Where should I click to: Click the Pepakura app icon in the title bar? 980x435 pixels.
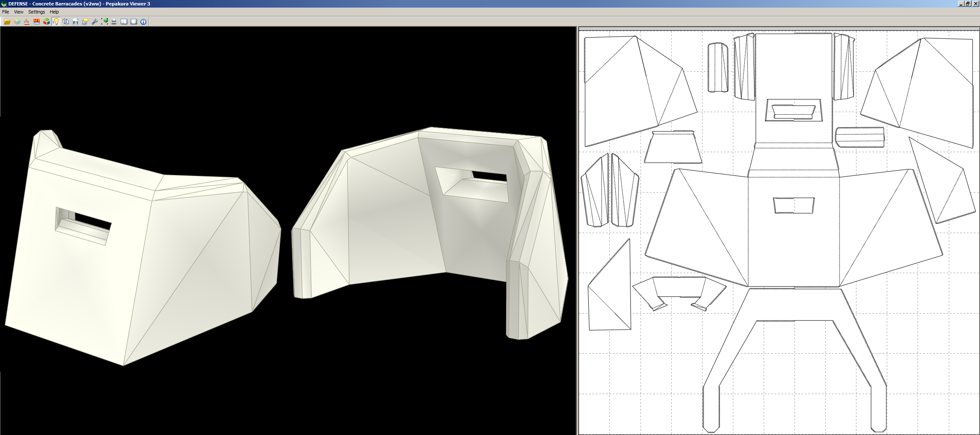tap(4, 4)
